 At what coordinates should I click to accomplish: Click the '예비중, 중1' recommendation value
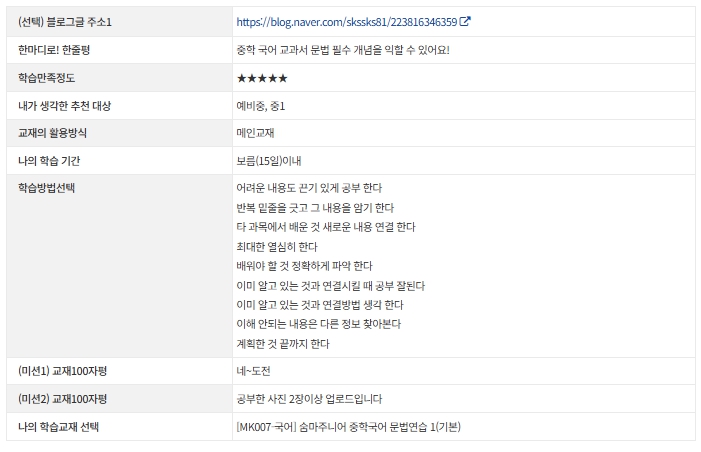pos(261,105)
